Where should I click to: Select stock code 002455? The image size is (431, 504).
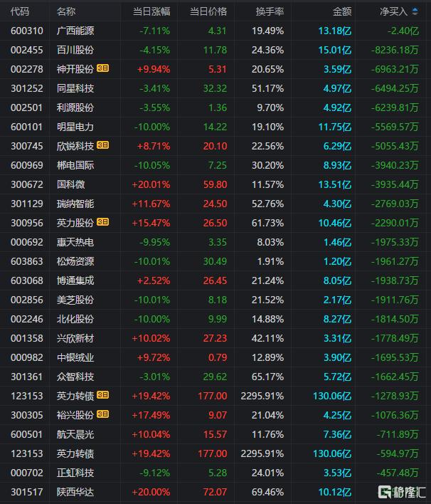click(x=26, y=50)
